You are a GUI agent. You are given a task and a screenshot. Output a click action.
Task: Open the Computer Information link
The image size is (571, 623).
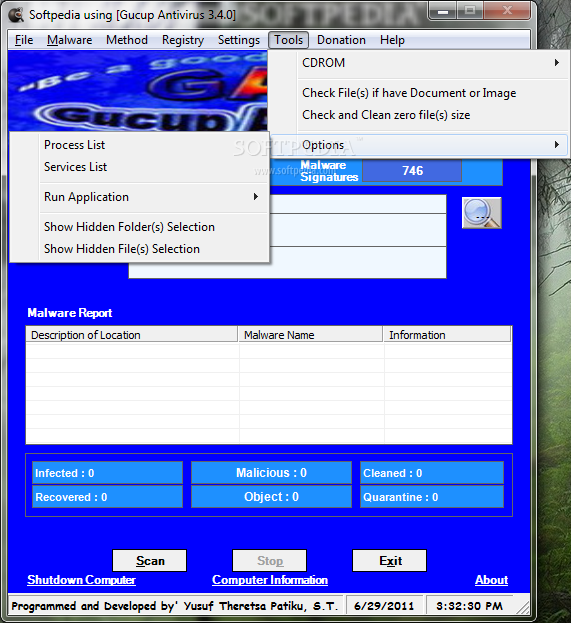coord(270,580)
